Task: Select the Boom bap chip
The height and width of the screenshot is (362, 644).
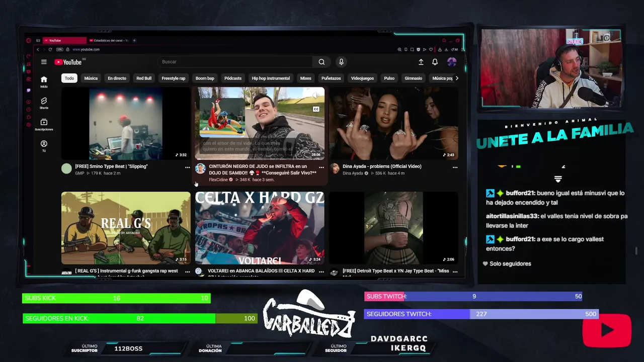Action: (205, 78)
